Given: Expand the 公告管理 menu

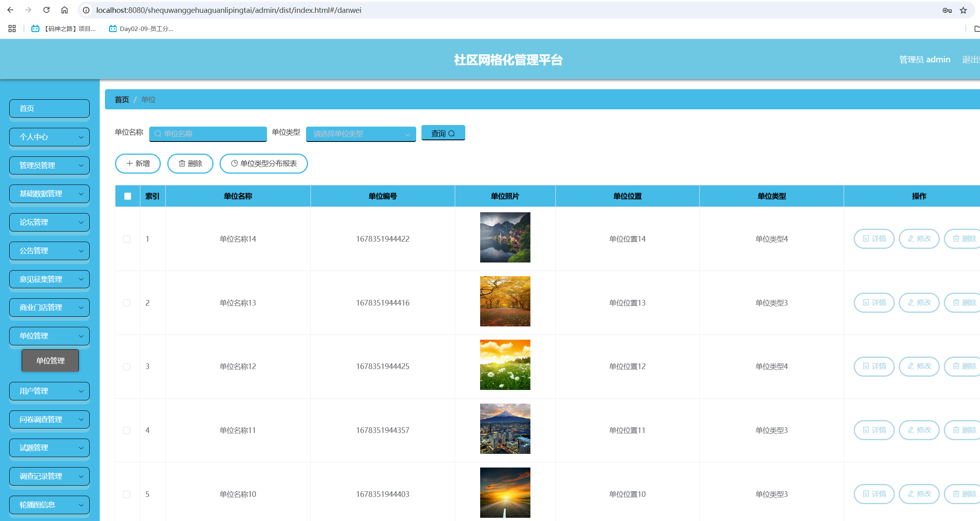Looking at the screenshot, I should click(x=49, y=251).
